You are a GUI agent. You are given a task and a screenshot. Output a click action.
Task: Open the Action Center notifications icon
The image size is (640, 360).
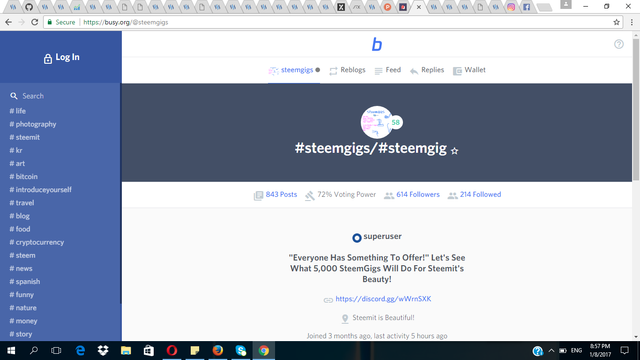tap(624, 351)
